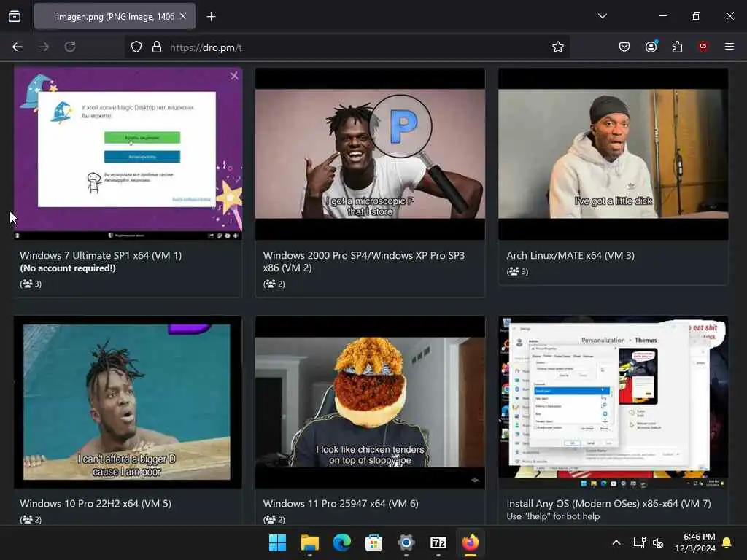Viewport: 747px width, 560px height.
Task: Open a new tab with the plus button
Action: (x=211, y=17)
